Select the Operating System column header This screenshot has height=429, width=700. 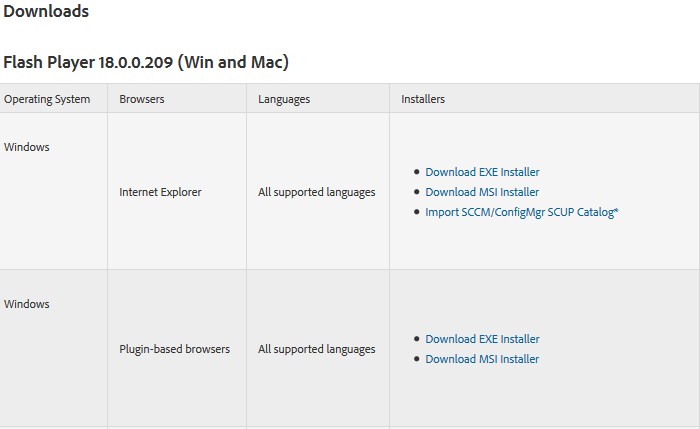click(47, 99)
